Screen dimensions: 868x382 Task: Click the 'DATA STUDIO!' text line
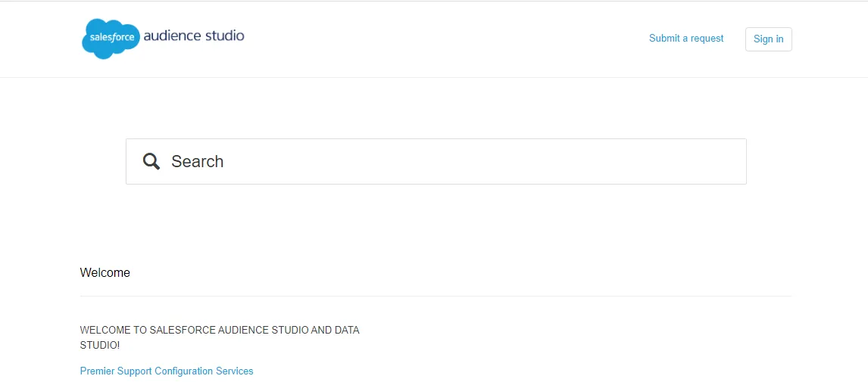[100, 346]
